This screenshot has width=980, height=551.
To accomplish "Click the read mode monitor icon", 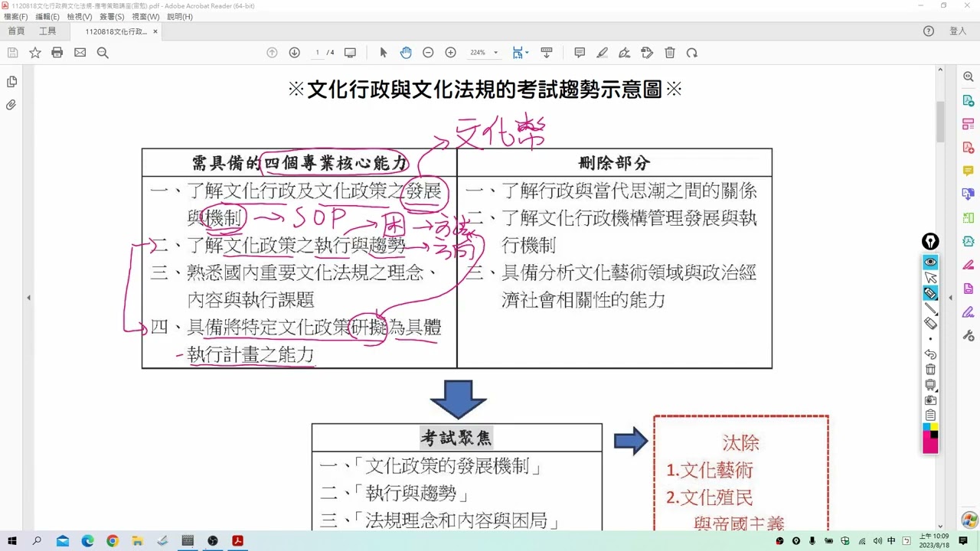I will (x=350, y=53).
